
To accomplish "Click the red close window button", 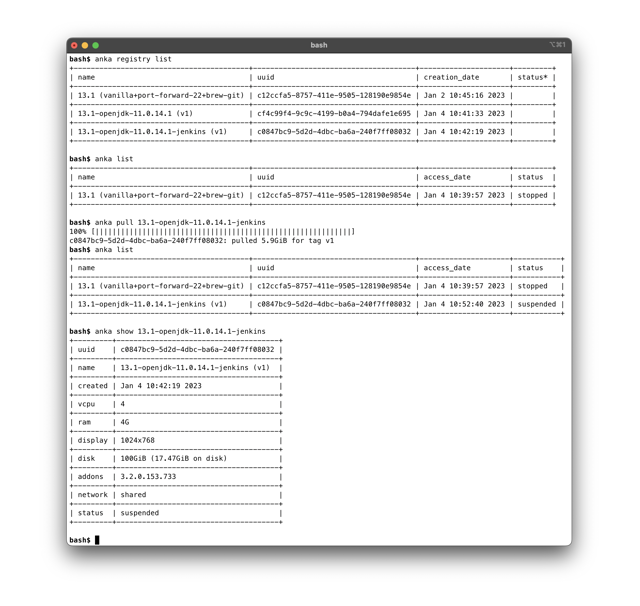I will coord(74,45).
